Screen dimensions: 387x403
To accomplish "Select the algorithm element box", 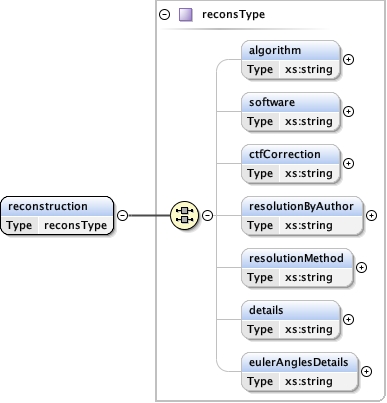I will pyautogui.click(x=291, y=60).
